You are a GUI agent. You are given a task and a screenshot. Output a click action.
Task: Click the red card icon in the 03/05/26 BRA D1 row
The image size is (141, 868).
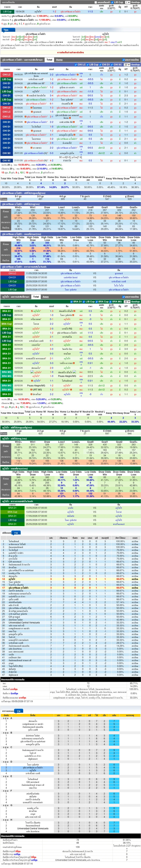click(32, 311)
